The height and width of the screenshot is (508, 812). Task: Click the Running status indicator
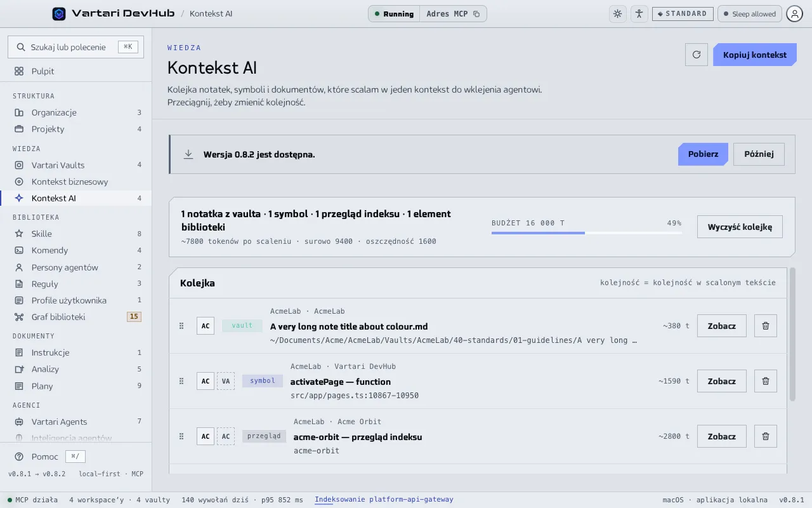click(394, 14)
